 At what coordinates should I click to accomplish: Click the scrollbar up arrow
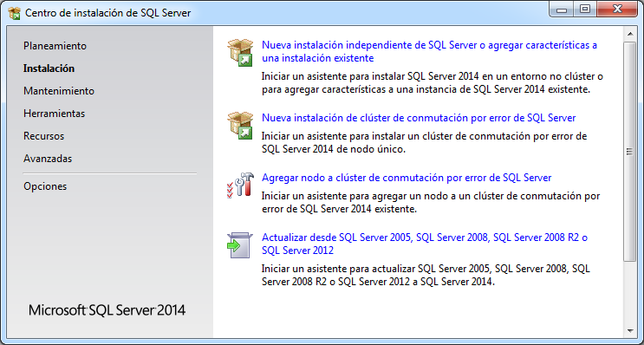coord(629,33)
